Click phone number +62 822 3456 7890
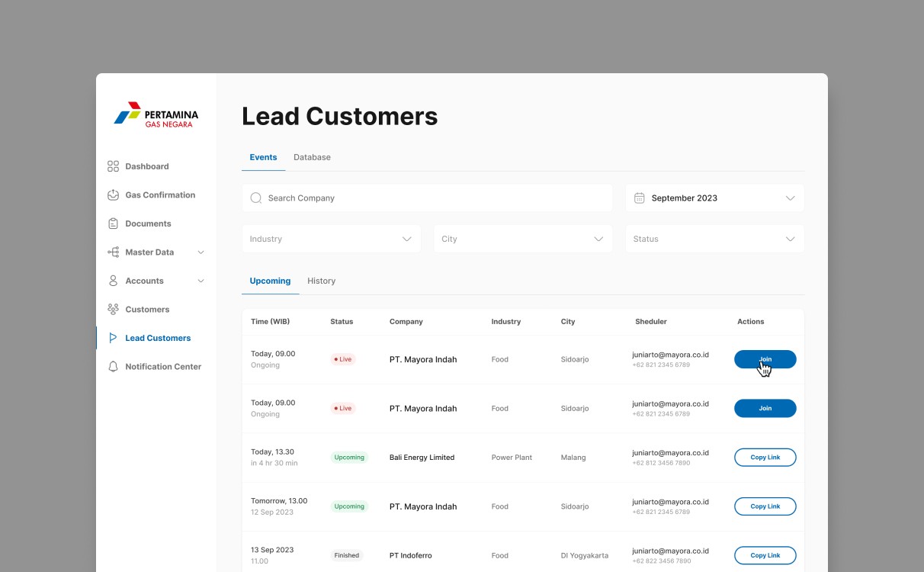This screenshot has height=572, width=924. (x=661, y=561)
